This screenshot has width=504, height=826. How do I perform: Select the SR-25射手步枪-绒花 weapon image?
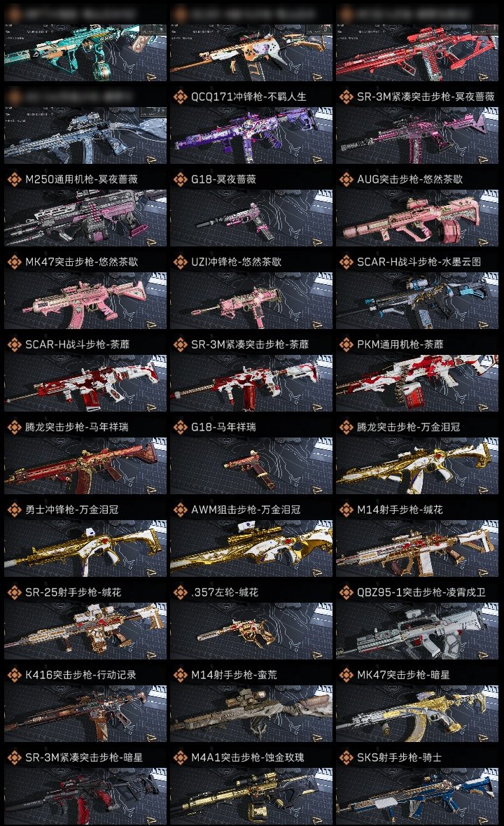85,631
